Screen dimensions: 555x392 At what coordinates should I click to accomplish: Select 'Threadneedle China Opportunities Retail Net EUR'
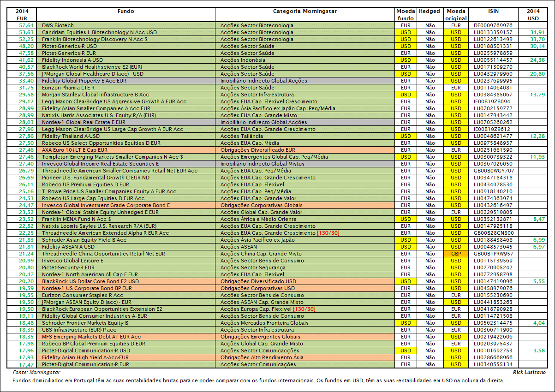tap(103, 254)
